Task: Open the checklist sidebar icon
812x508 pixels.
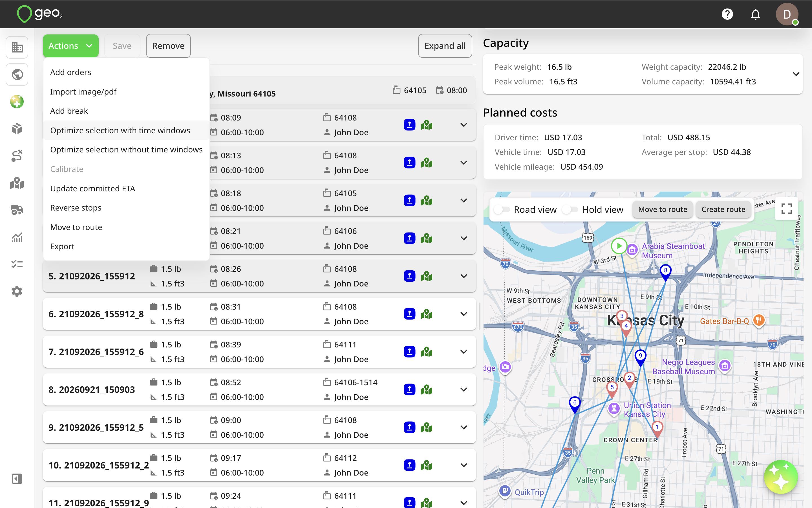Action: point(17,264)
